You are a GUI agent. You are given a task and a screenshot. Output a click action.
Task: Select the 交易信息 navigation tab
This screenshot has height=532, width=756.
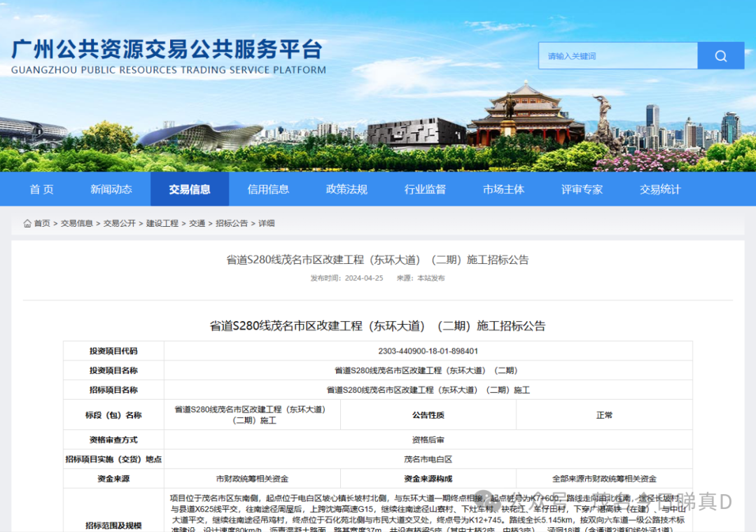pos(190,189)
